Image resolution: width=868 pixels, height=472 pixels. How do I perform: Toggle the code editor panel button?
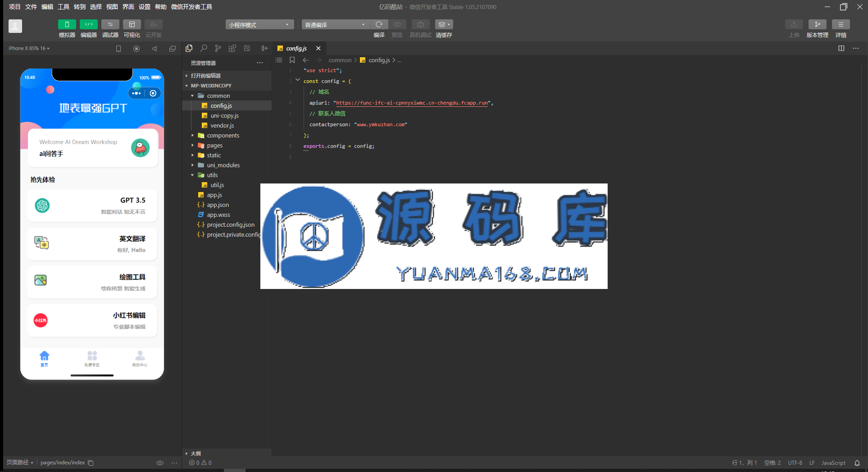pos(89,24)
